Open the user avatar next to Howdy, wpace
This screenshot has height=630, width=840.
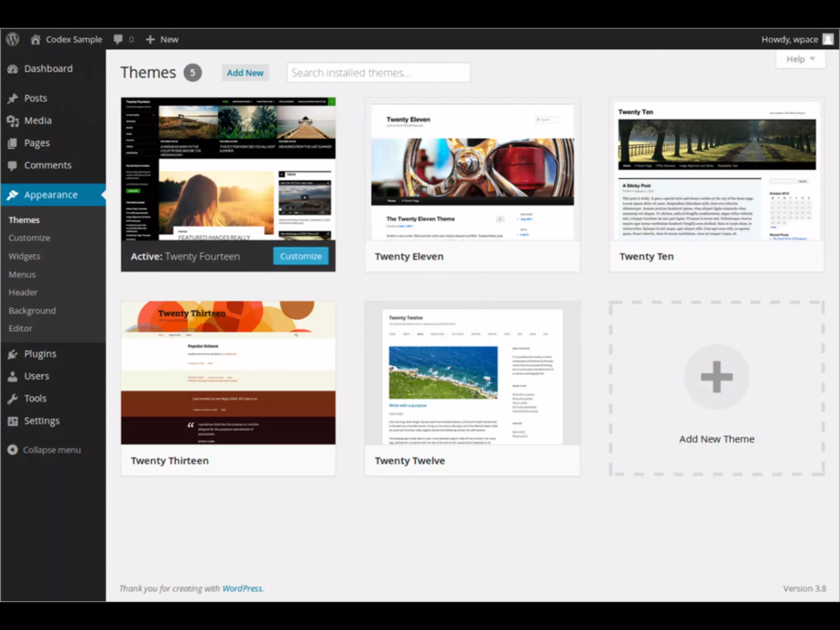click(x=828, y=39)
